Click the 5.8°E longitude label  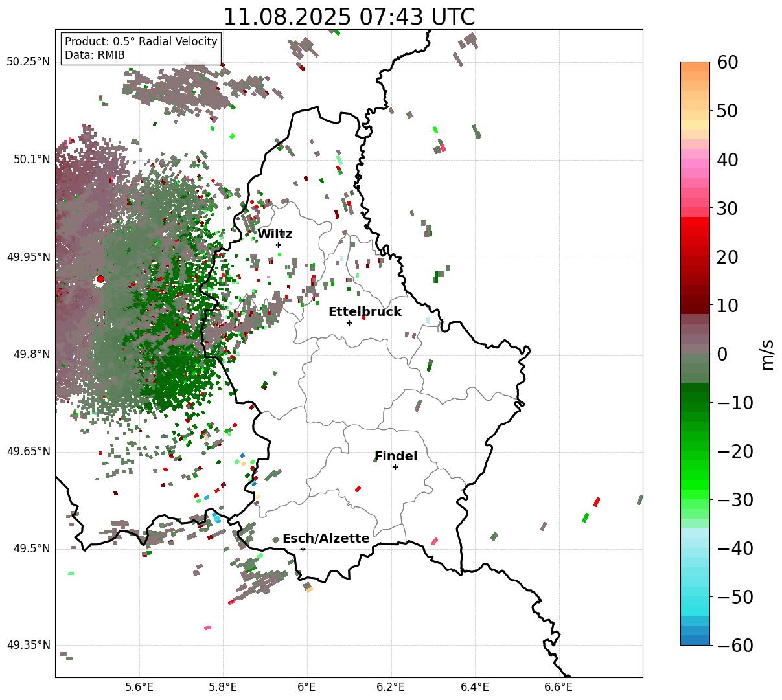(x=223, y=687)
